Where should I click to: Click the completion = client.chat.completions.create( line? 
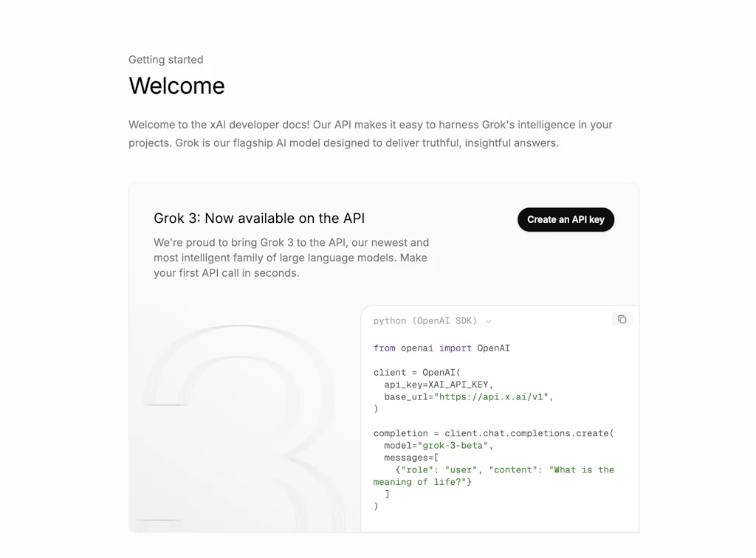494,433
